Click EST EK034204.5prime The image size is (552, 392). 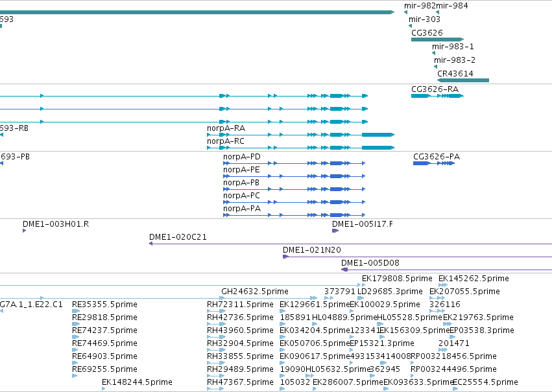pos(315,331)
